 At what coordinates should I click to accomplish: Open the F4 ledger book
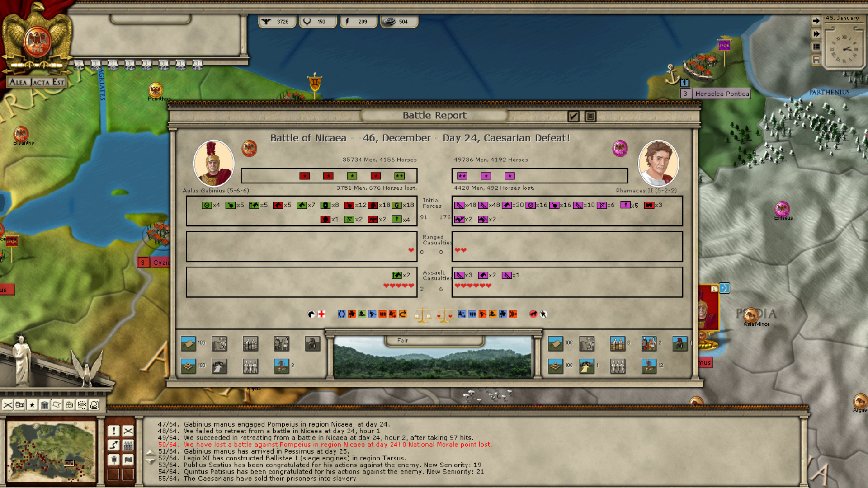pos(130,65)
